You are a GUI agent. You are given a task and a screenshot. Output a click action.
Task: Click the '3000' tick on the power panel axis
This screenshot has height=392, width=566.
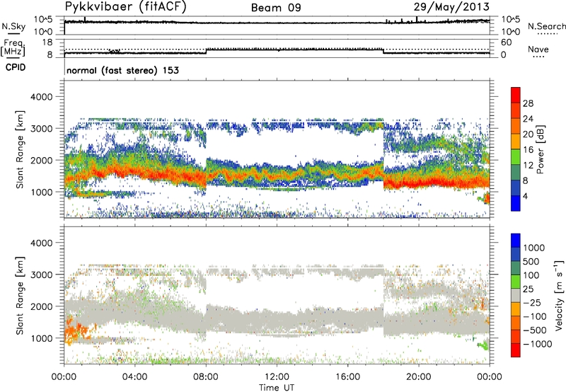pos(41,129)
